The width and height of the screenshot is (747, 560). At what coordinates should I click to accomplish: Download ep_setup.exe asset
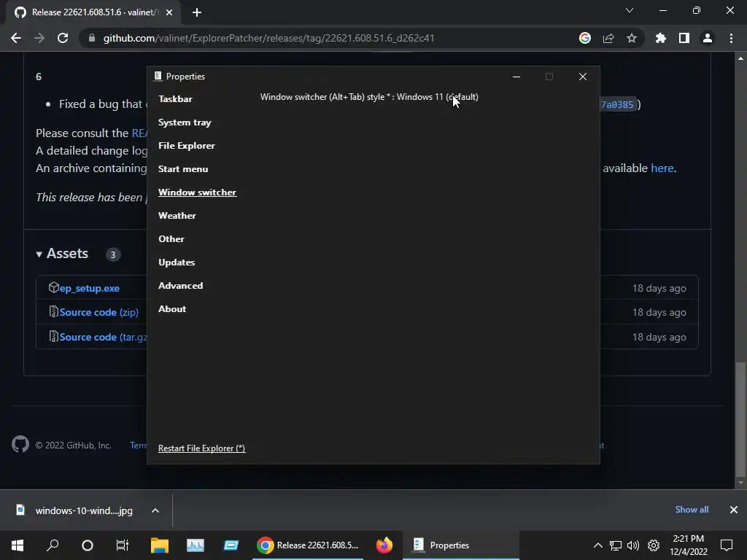(90, 288)
